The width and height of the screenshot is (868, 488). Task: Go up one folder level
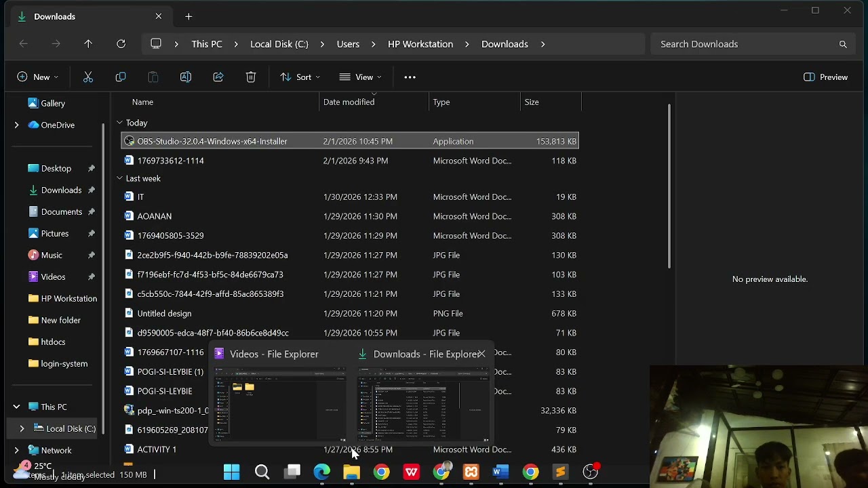pos(88,44)
